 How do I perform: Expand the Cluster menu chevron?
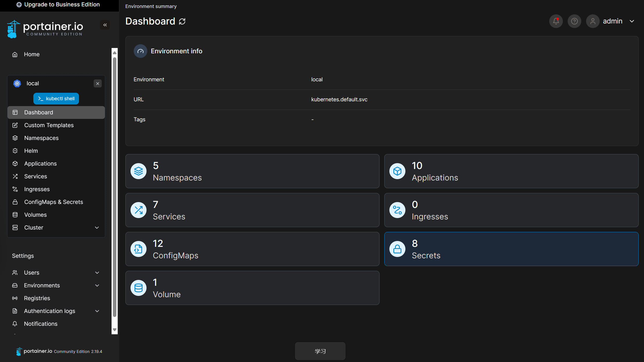pyautogui.click(x=97, y=228)
